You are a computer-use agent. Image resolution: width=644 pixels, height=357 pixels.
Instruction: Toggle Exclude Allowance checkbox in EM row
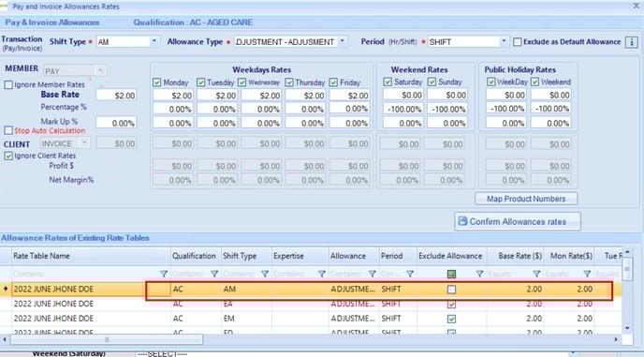[451, 319]
